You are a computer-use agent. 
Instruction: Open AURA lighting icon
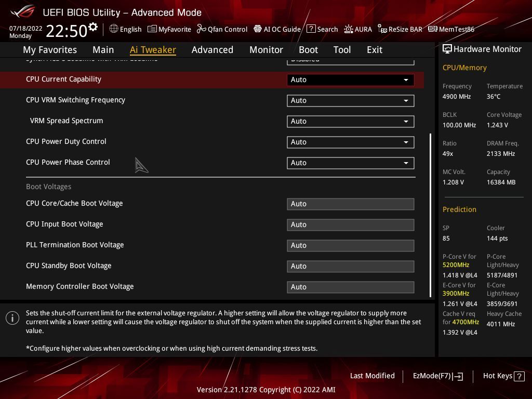(349, 29)
